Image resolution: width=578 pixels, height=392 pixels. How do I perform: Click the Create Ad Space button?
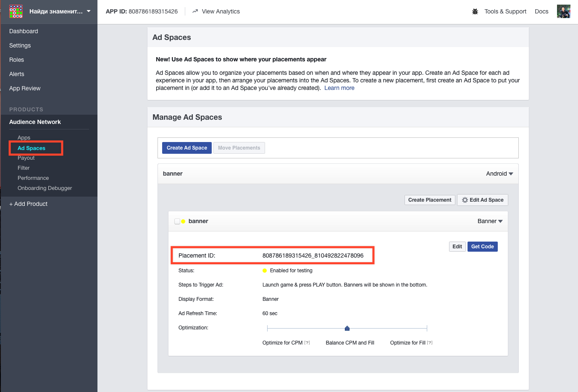click(187, 148)
